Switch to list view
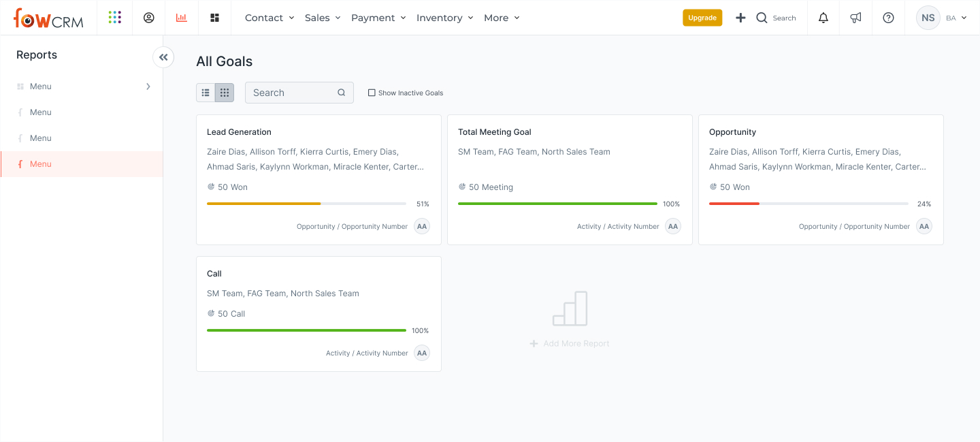Viewport: 980px width, 442px height. pyautogui.click(x=206, y=93)
